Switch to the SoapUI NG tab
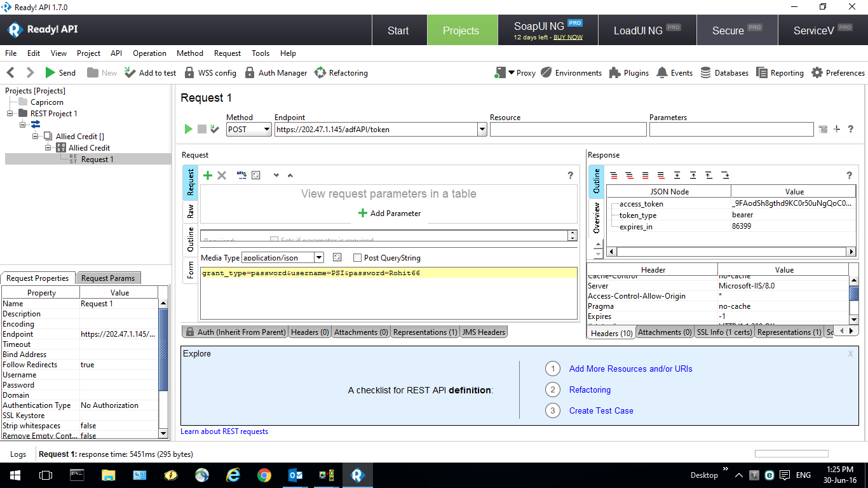Viewport: 868px width, 488px height. click(x=548, y=30)
